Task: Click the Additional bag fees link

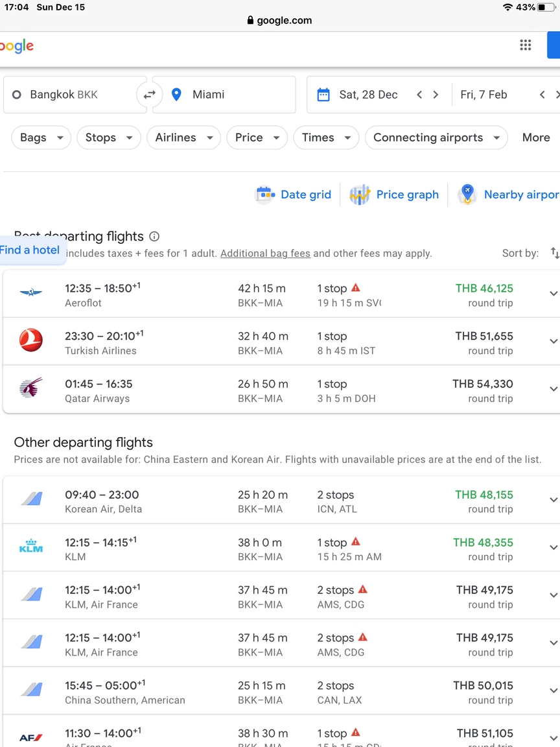Action: pyautogui.click(x=265, y=254)
